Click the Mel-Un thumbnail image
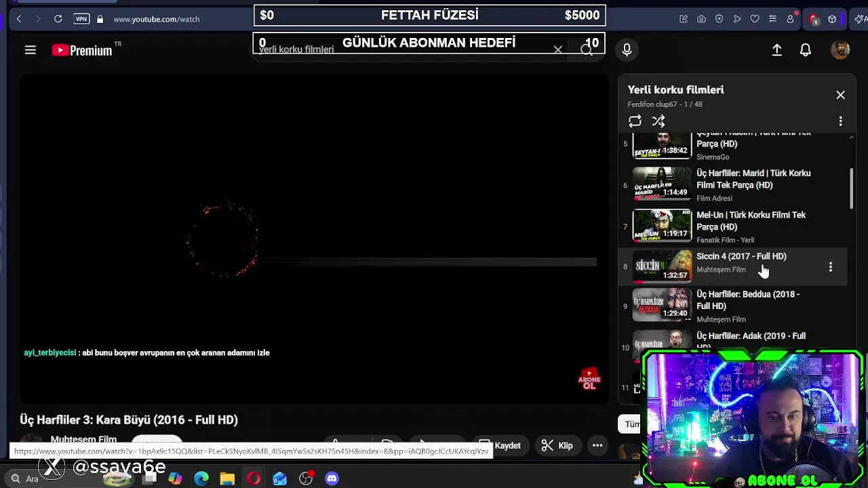This screenshot has width=868, height=488. point(662,225)
